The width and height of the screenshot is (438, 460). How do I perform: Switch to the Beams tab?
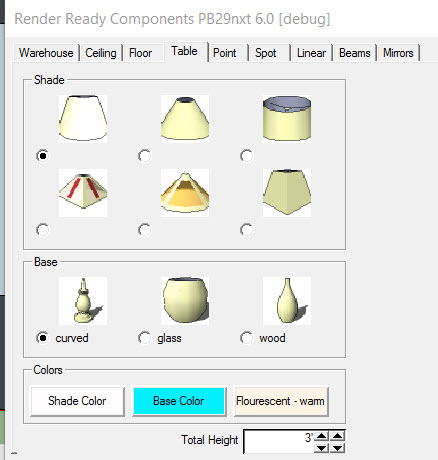point(355,53)
